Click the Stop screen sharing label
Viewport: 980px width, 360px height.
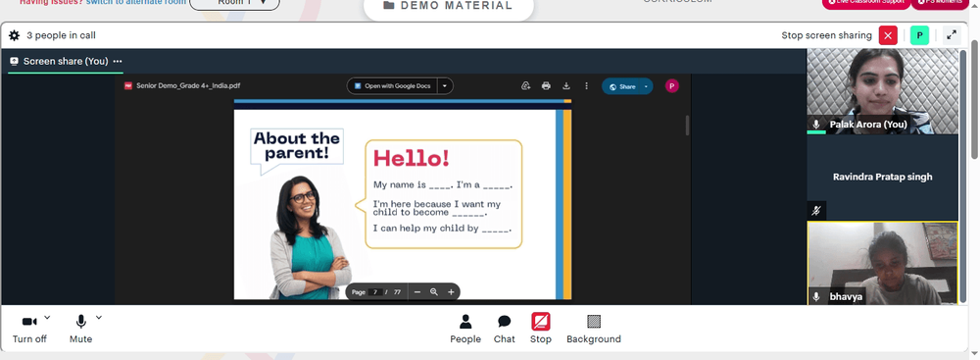tap(826, 35)
